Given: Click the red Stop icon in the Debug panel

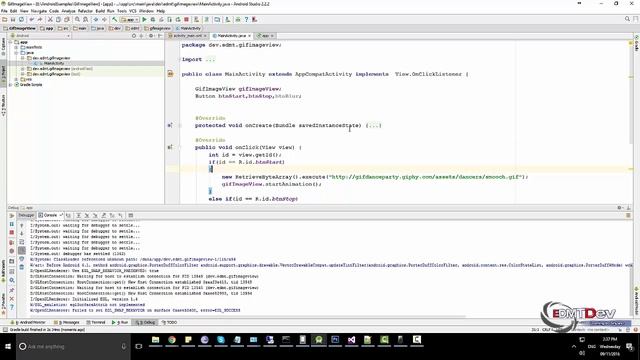Looking at the screenshot, I should (x=11, y=233).
